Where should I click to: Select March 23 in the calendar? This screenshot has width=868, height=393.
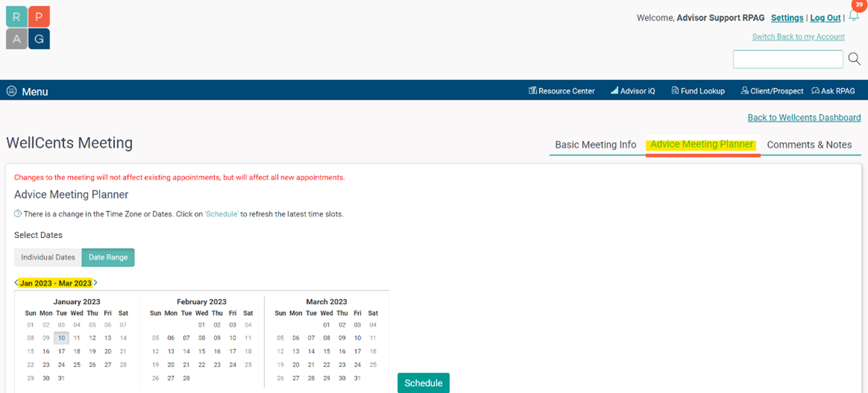pyautogui.click(x=342, y=365)
